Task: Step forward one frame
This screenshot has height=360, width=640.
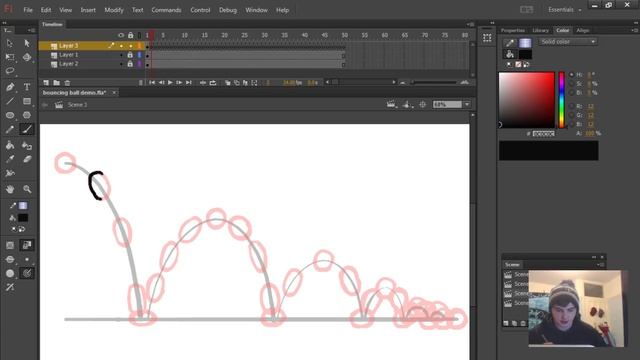Action: 179,83
